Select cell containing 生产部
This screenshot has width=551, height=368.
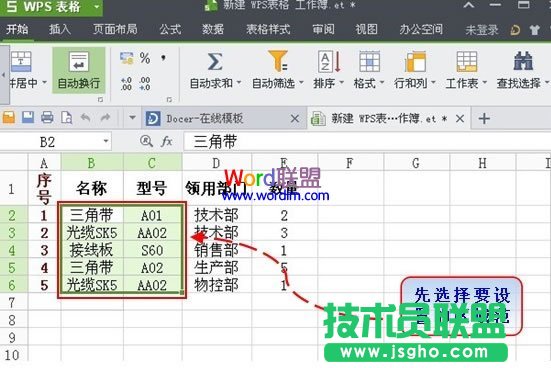click(x=216, y=267)
